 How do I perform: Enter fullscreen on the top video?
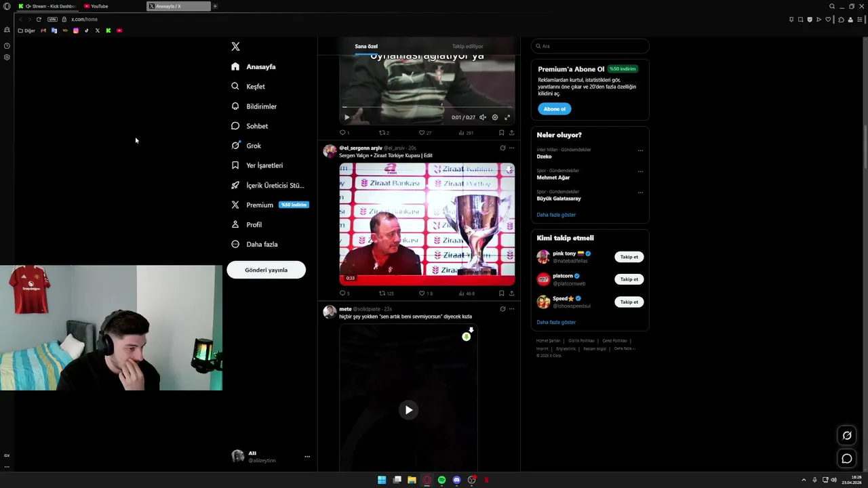coord(507,117)
